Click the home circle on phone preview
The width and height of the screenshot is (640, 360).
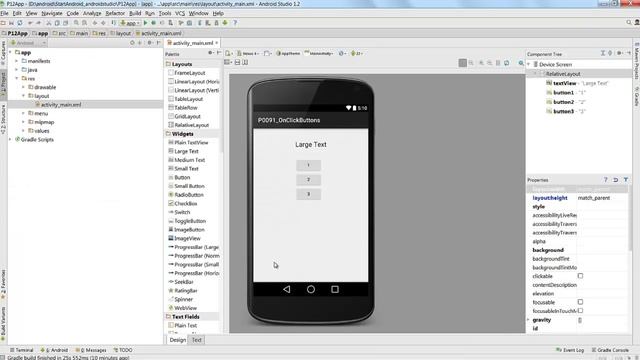[311, 289]
